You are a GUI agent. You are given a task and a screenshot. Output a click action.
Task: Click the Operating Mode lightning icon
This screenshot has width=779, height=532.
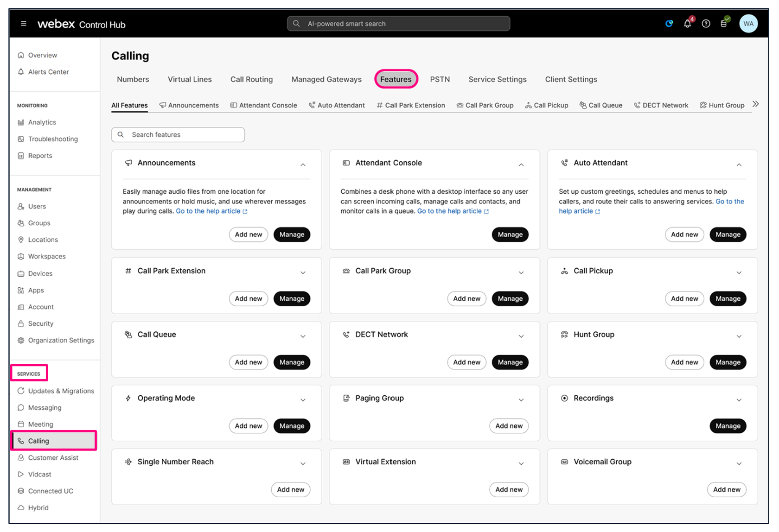128,398
